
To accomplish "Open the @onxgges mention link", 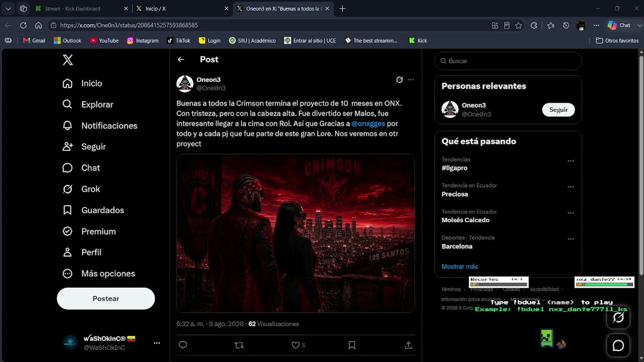I will click(x=368, y=123).
